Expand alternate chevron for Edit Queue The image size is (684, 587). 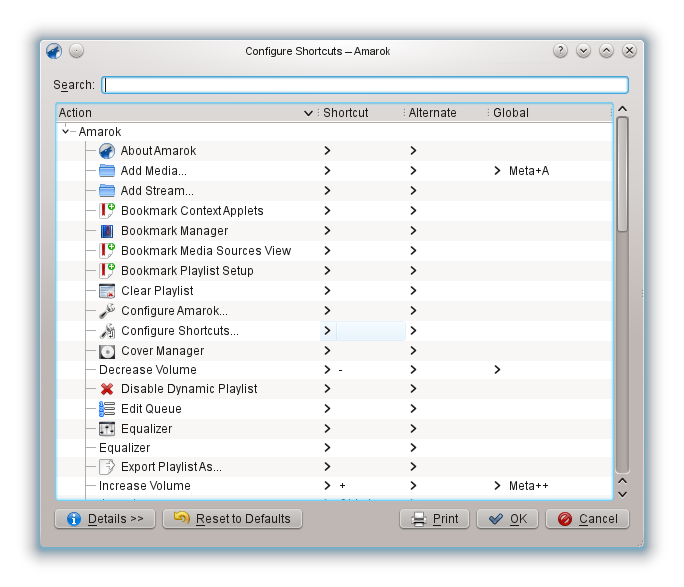[413, 409]
